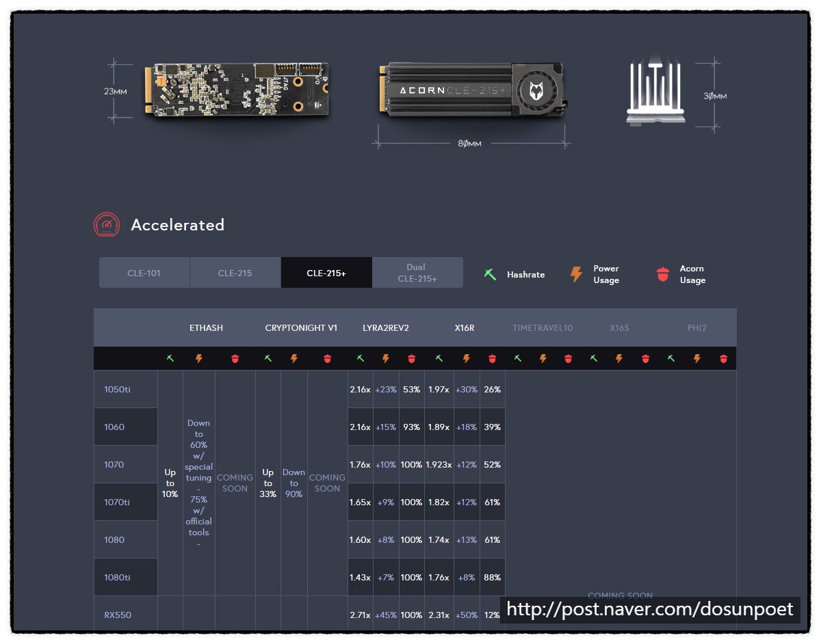The image size is (821, 644).
Task: Click the 1070ti '1.65x' hashrate cell
Action: pyautogui.click(x=361, y=502)
